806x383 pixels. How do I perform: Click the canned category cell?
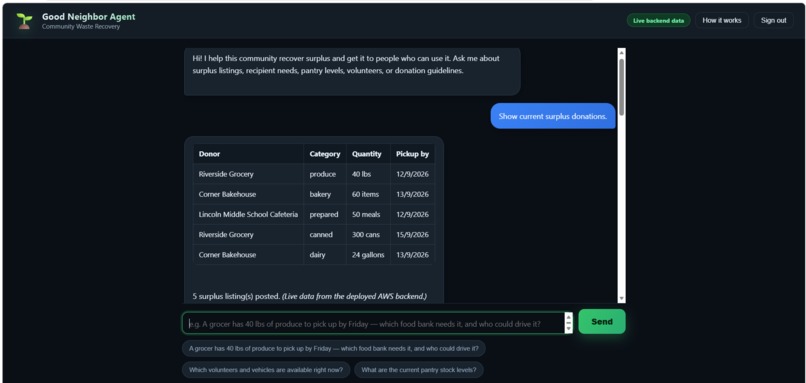[x=325, y=234]
